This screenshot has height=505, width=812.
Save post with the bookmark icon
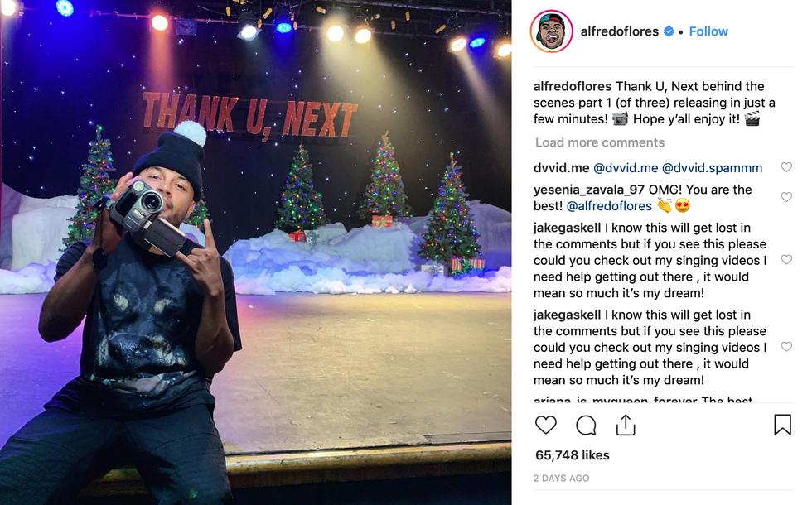[782, 425]
